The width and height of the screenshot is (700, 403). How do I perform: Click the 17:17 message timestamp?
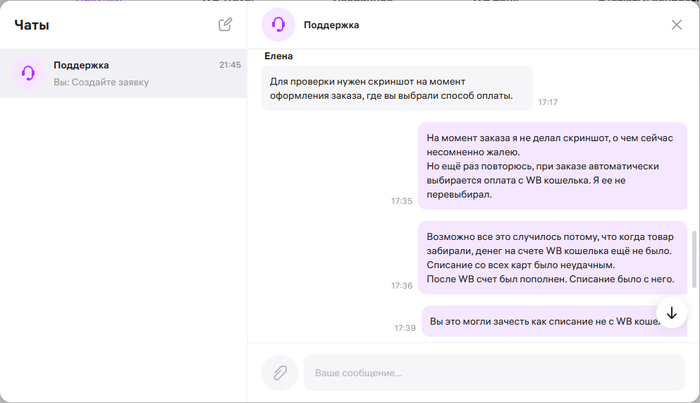[x=547, y=102]
